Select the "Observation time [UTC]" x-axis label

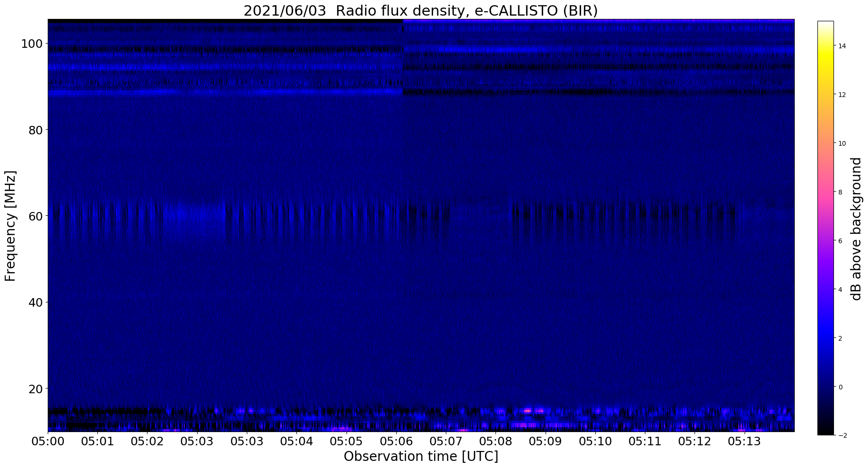tap(421, 457)
